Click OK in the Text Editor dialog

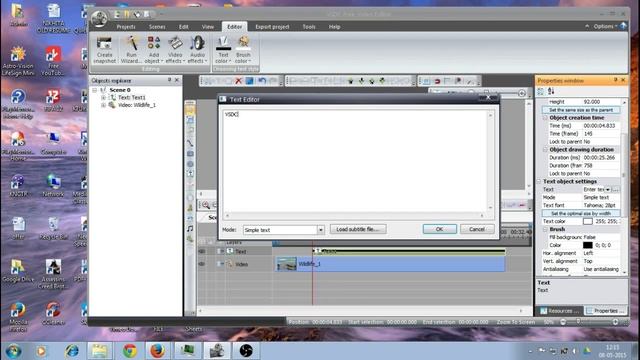pyautogui.click(x=440, y=229)
